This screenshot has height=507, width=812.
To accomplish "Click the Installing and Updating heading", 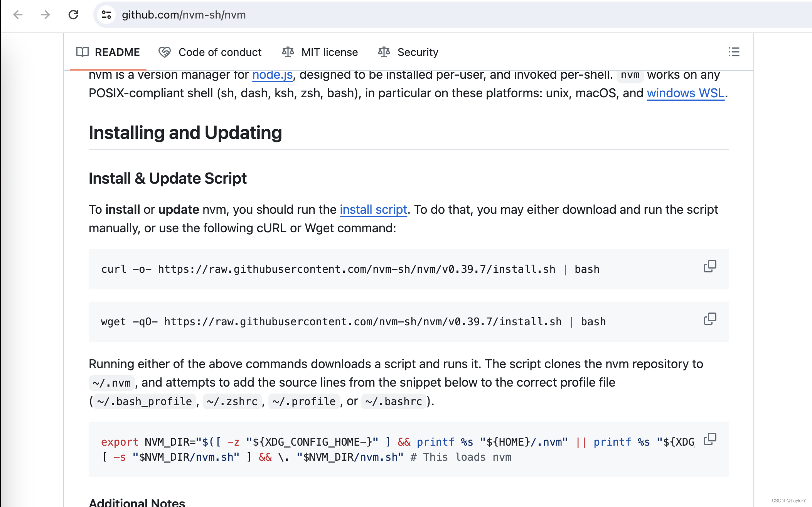I will (x=185, y=133).
